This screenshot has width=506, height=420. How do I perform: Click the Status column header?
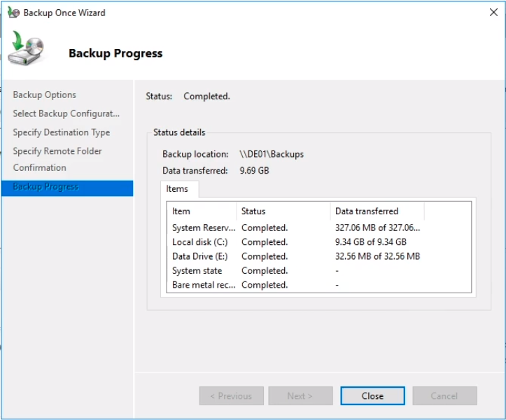pos(283,211)
